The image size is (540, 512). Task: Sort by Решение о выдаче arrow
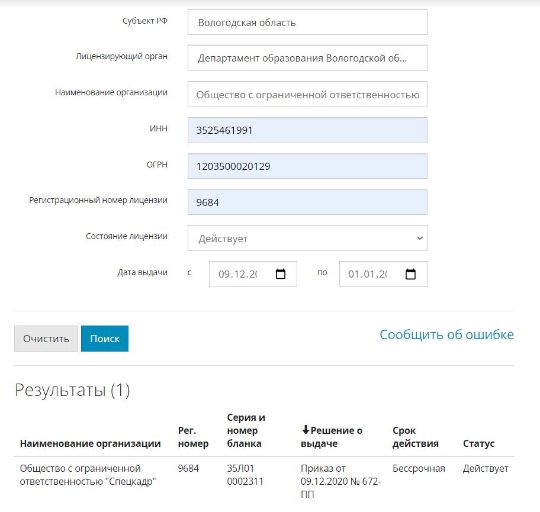305,430
